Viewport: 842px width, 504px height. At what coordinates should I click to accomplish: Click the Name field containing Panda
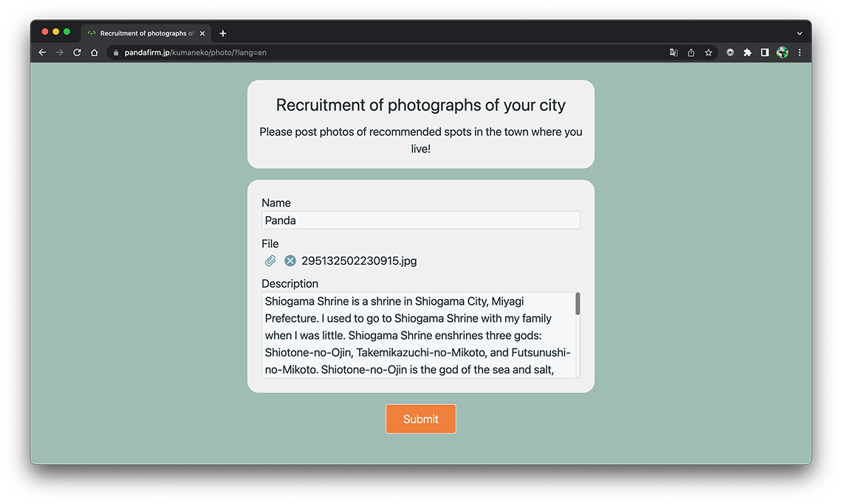point(420,220)
